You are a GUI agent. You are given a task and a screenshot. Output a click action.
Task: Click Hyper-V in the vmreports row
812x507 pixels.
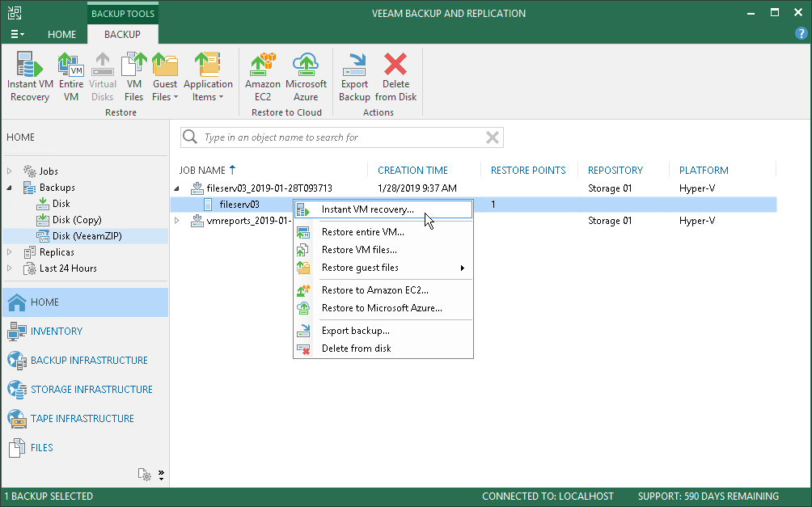696,221
